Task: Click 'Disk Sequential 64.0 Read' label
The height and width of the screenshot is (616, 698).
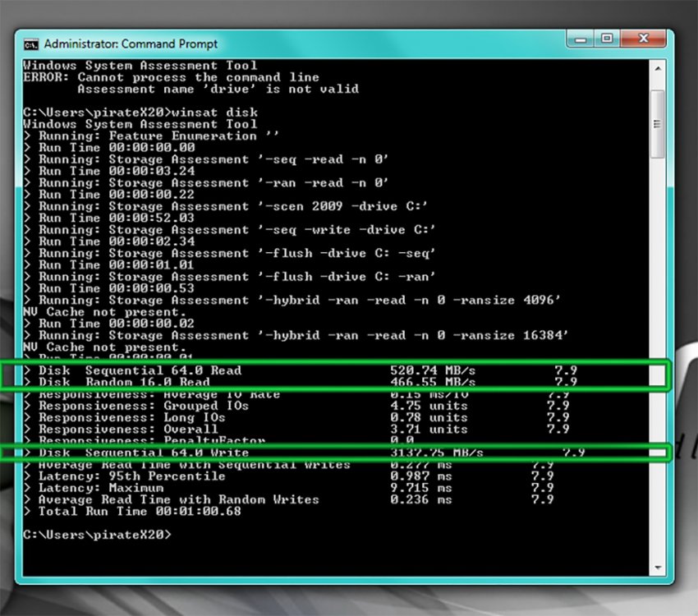Action: (x=140, y=370)
